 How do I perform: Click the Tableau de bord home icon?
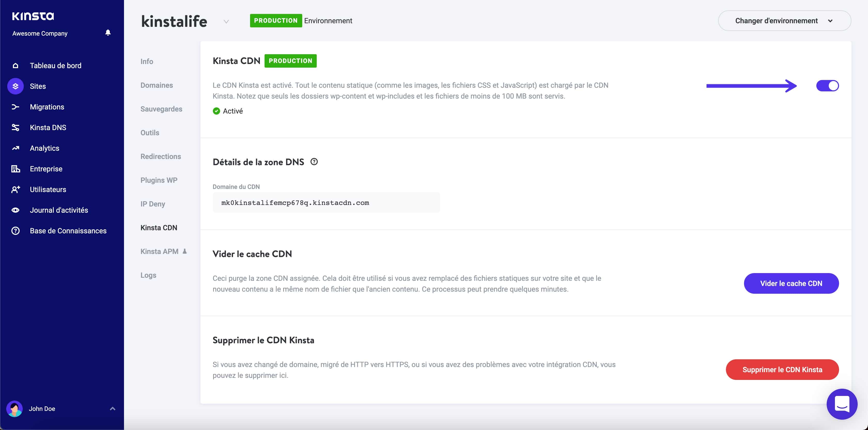pos(16,66)
